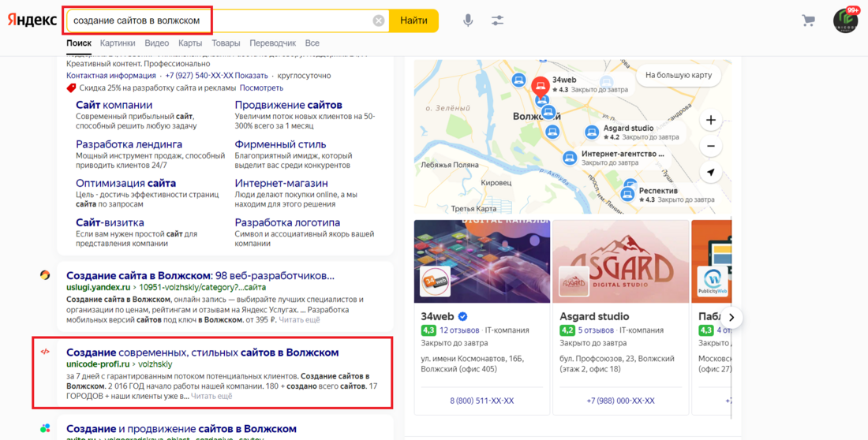Open Asgard studio organization title
The width and height of the screenshot is (868, 440).
point(594,316)
